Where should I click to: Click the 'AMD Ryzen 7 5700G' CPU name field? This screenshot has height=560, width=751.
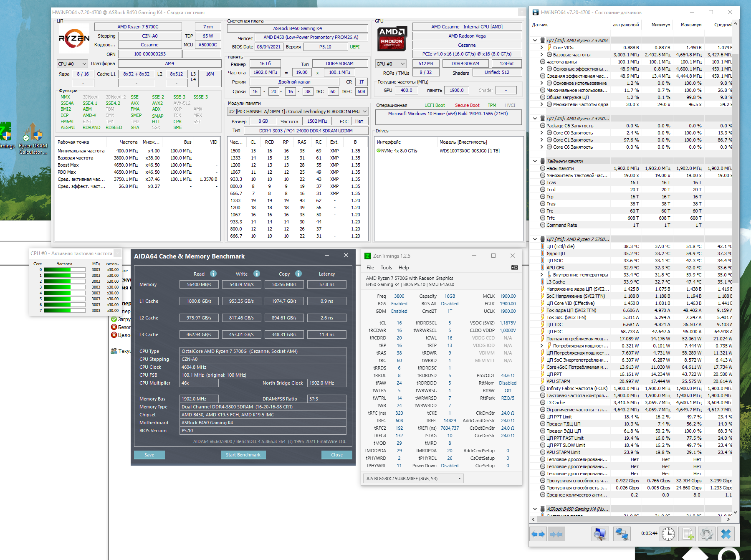138,27
